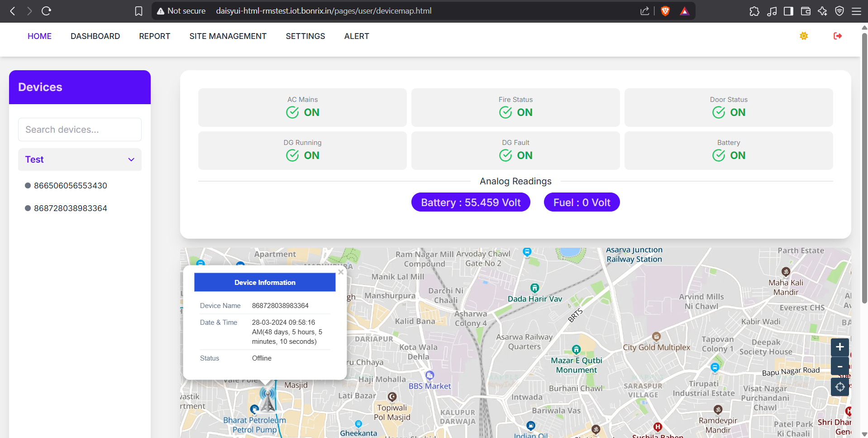This screenshot has width=868, height=438.
Task: Collapse the Test device group dropdown
Action: point(80,159)
